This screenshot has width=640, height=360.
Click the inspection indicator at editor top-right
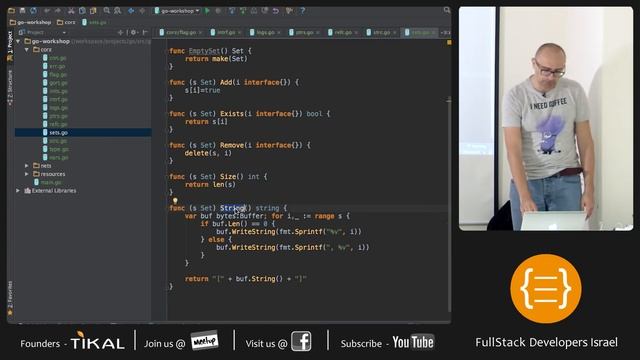[x=449, y=42]
